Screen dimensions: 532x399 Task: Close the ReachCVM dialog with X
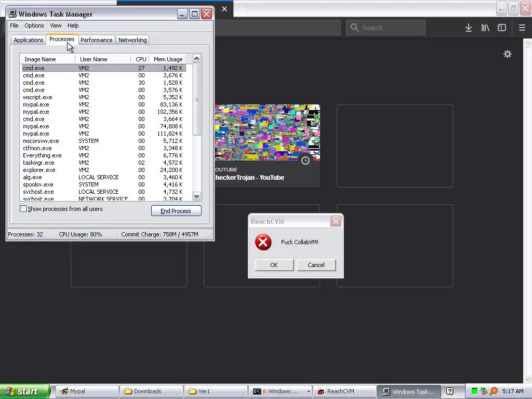tap(336, 221)
